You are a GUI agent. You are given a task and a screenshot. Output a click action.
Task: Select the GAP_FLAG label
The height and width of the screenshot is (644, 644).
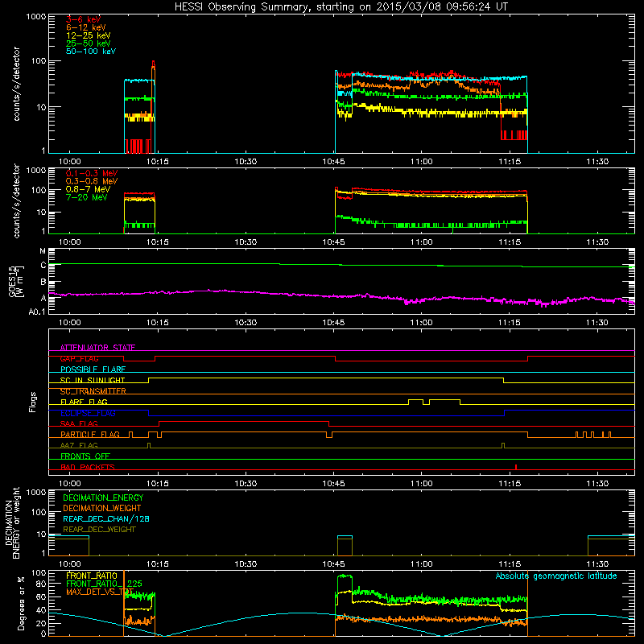(x=79, y=358)
